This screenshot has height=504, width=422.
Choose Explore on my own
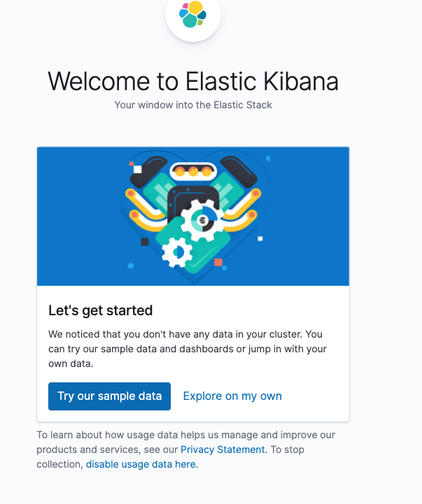(x=232, y=396)
